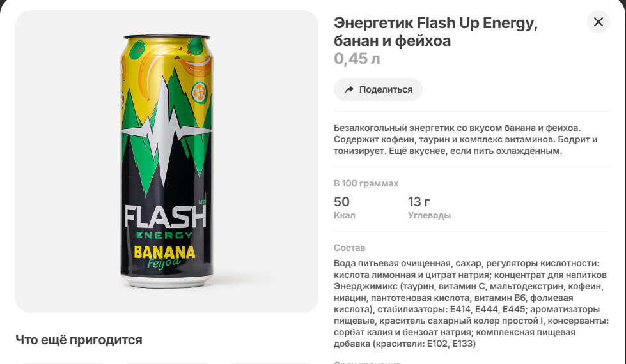Click the Поделиться share button
This screenshot has height=364, width=626.
[378, 89]
